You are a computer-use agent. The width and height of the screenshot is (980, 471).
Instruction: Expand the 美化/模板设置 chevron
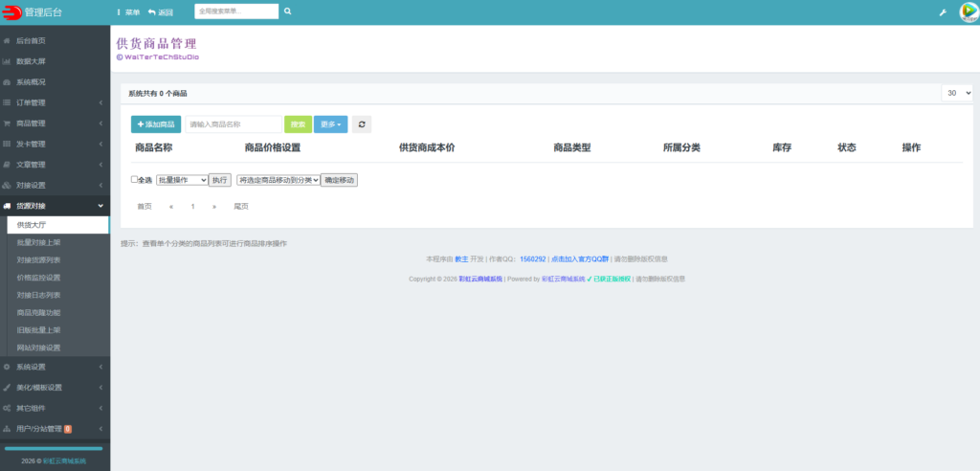100,387
